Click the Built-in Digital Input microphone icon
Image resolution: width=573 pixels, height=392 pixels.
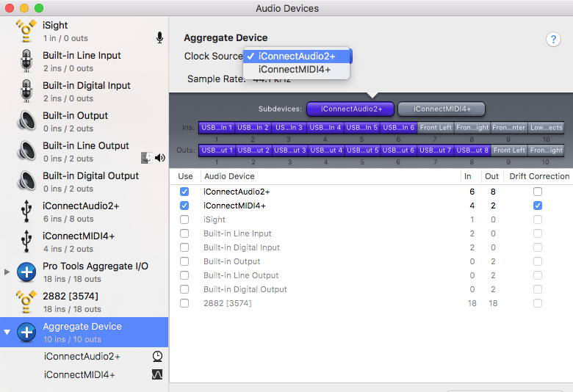click(x=26, y=91)
